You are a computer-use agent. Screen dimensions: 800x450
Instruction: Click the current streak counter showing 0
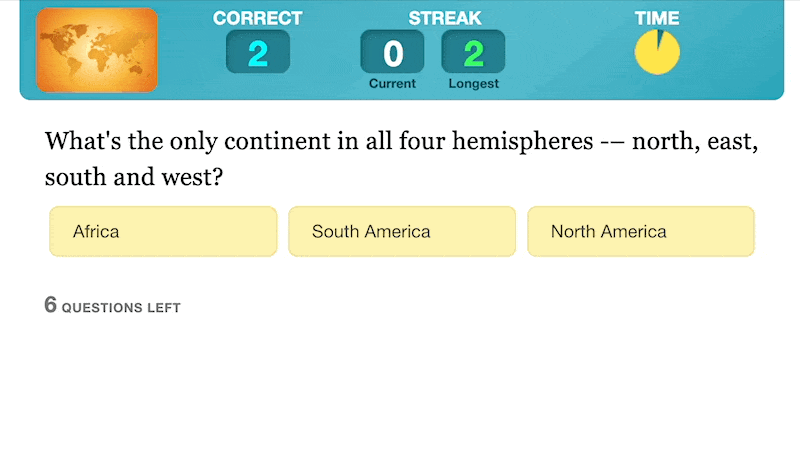[392, 52]
